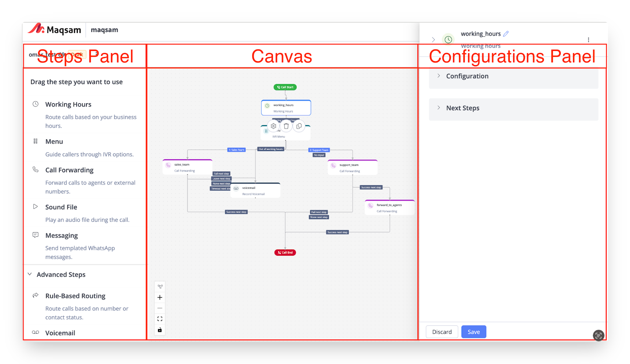Image resolution: width=630 pixels, height=364 pixels.
Task: Toggle the canvas lock button
Action: [x=160, y=330]
